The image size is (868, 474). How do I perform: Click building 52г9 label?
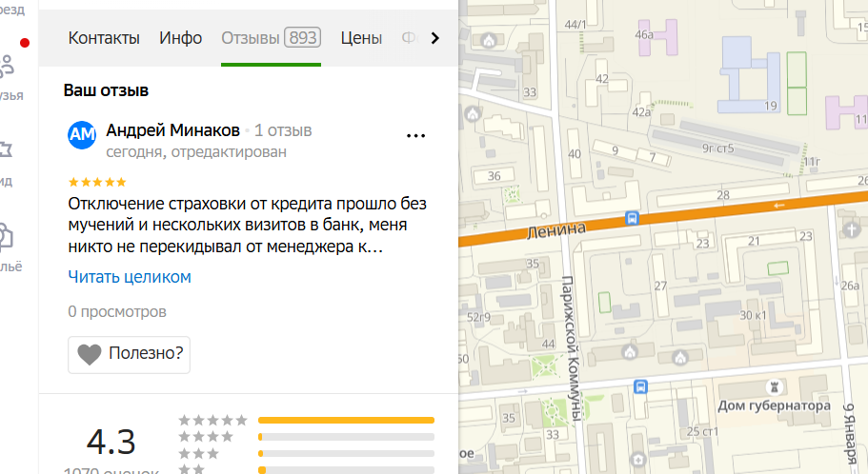pyautogui.click(x=478, y=318)
